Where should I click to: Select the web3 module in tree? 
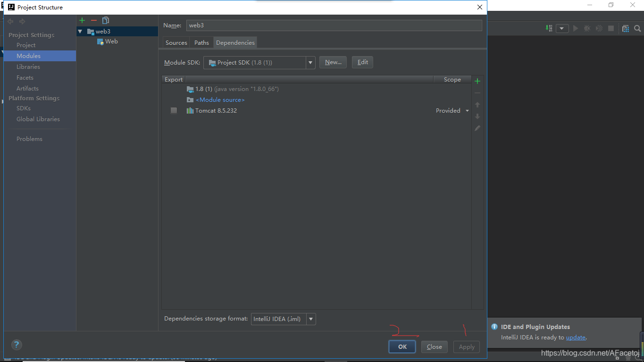click(x=117, y=32)
